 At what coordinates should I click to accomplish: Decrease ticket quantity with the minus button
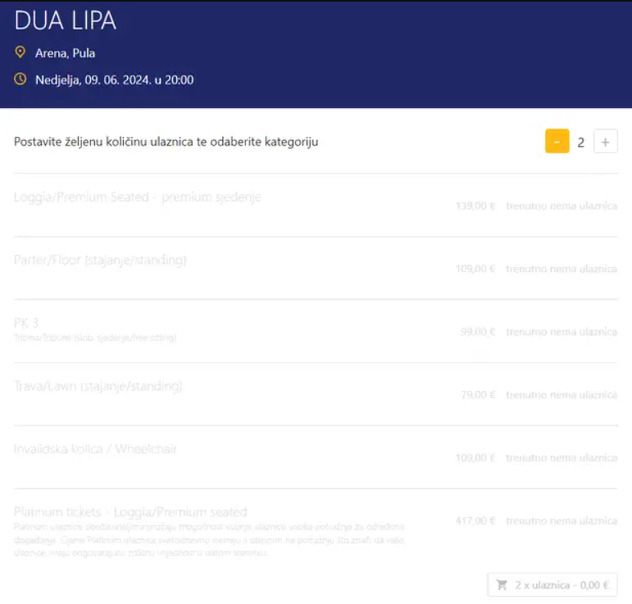click(557, 141)
